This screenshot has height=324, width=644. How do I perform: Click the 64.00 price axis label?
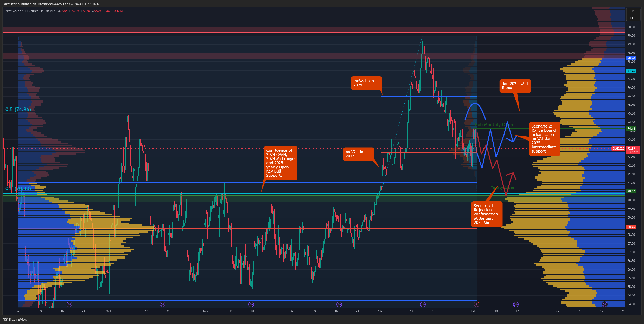pyautogui.click(x=631, y=304)
